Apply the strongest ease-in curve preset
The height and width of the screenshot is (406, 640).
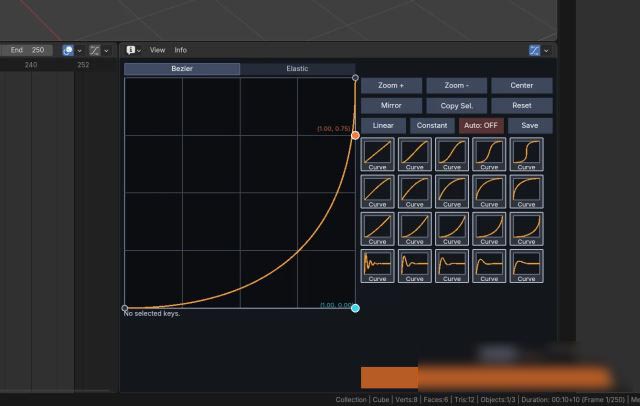coord(526,229)
